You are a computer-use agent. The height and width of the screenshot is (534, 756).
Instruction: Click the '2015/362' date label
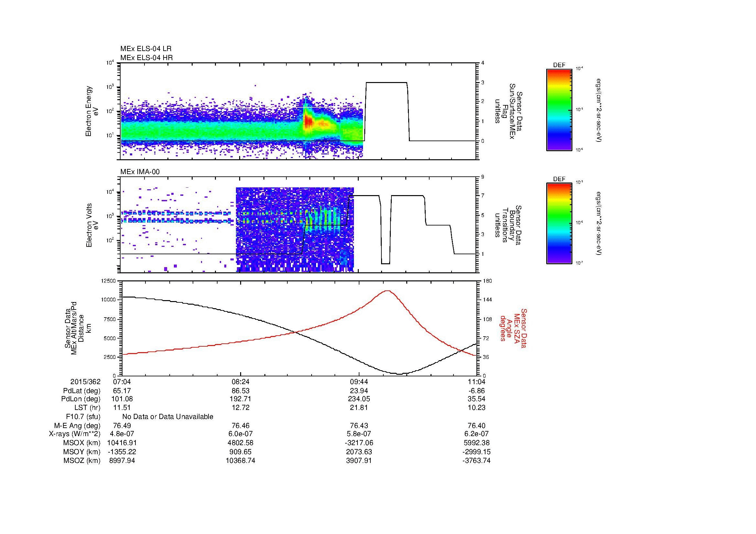click(85, 382)
